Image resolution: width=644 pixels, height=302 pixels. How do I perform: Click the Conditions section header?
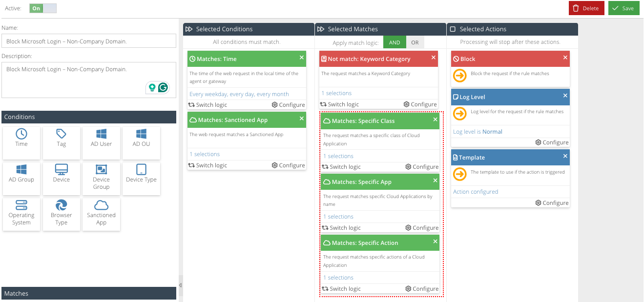tap(89, 117)
